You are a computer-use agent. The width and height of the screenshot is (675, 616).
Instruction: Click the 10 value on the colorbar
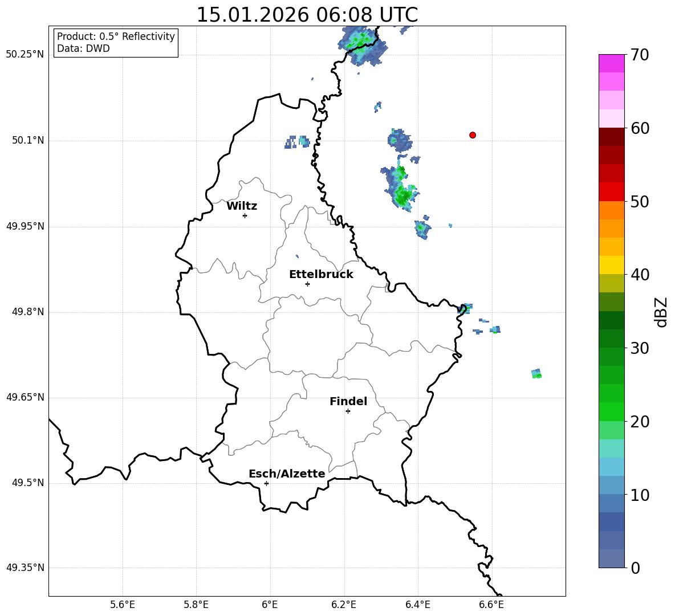click(x=640, y=495)
